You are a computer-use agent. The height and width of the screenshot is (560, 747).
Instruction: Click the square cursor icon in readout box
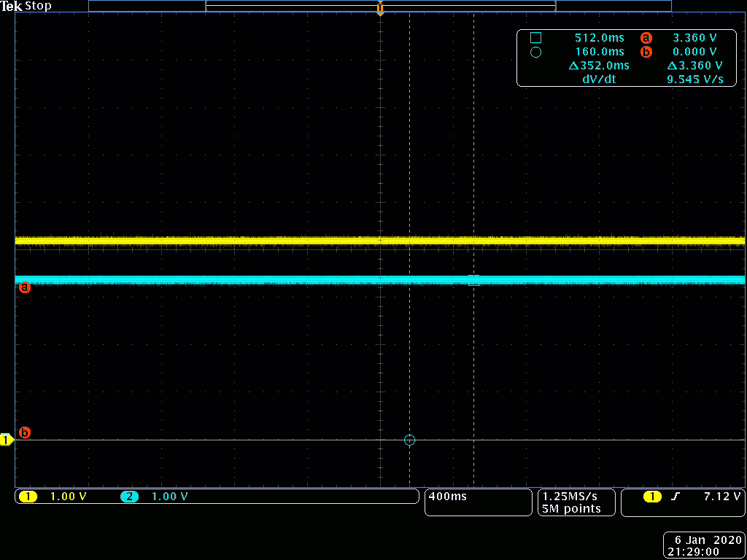pyautogui.click(x=535, y=37)
